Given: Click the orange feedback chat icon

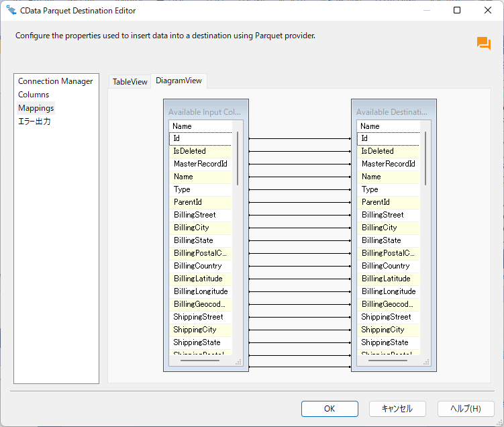Looking at the screenshot, I should (483, 44).
